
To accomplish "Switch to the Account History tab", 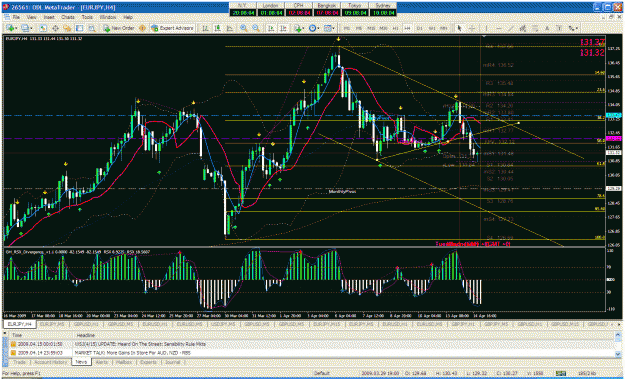I will pos(50,362).
